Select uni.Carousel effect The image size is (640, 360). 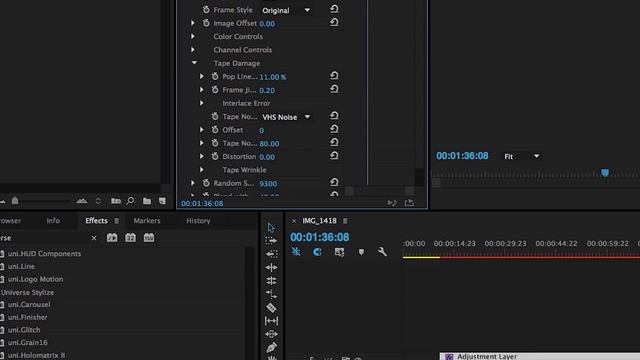[29, 304]
